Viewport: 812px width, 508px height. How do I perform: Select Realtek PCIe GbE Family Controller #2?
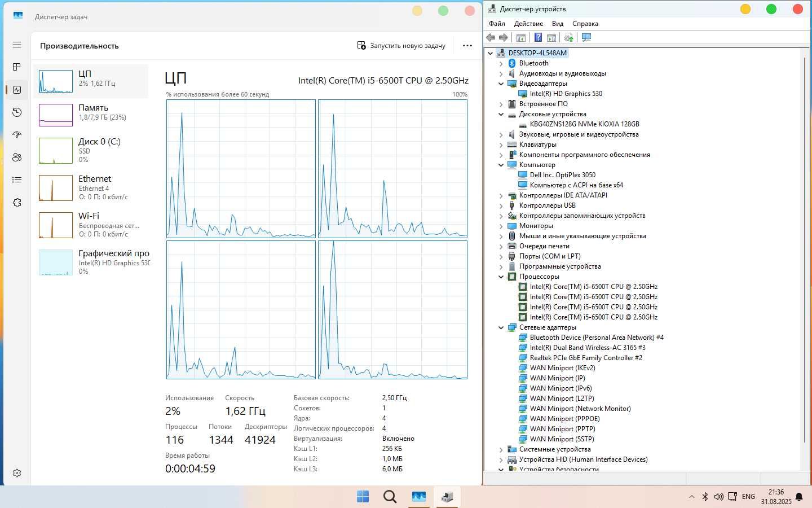(586, 358)
